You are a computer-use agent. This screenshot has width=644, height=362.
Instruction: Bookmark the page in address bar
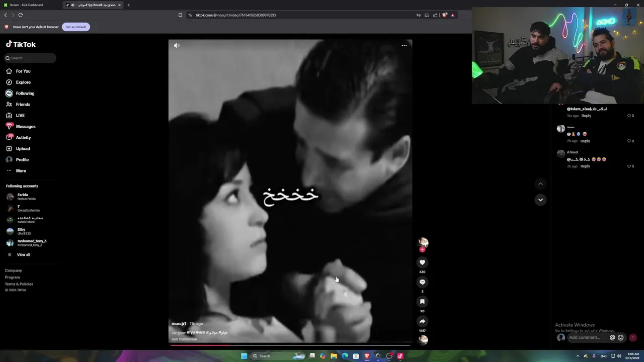click(x=180, y=15)
